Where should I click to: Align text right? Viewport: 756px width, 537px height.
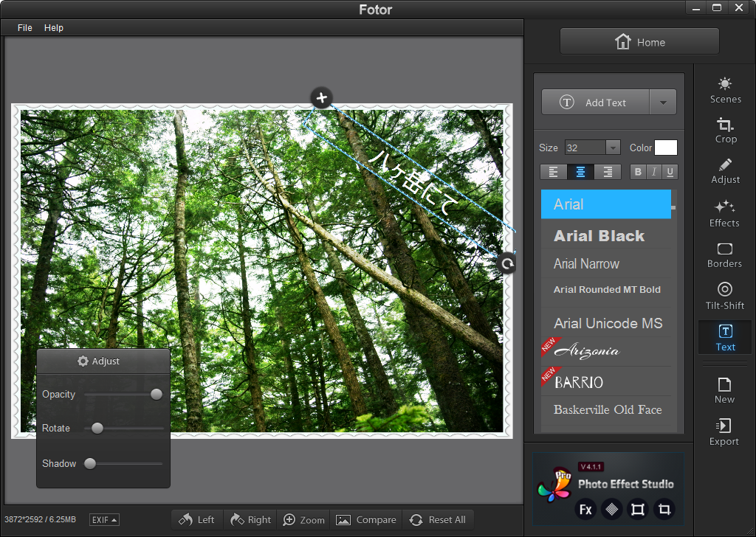(x=608, y=172)
